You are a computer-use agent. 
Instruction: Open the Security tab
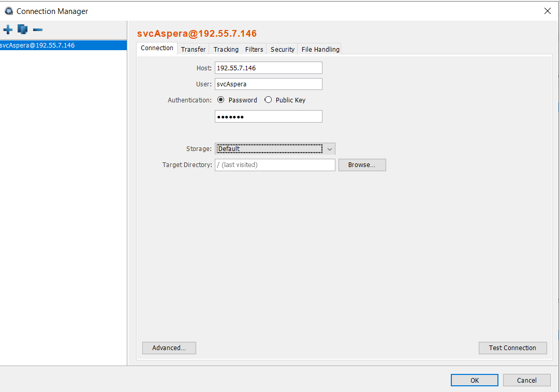tap(282, 50)
